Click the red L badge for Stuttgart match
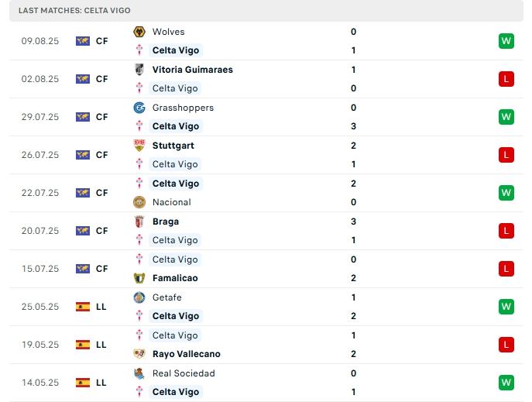Viewport: 532px width, 402px height. coord(506,155)
